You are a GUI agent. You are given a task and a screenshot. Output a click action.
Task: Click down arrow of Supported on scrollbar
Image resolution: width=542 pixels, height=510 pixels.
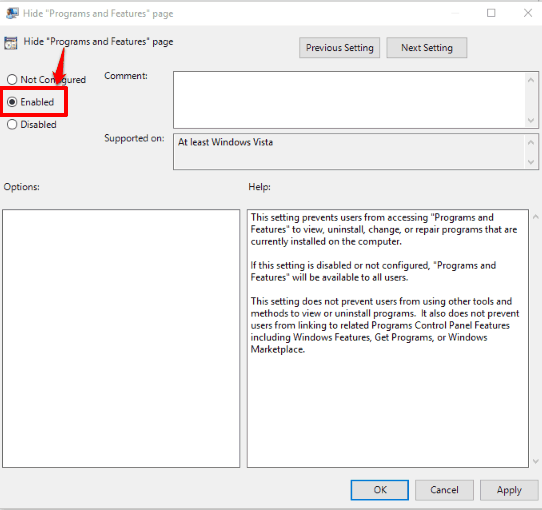click(x=531, y=162)
